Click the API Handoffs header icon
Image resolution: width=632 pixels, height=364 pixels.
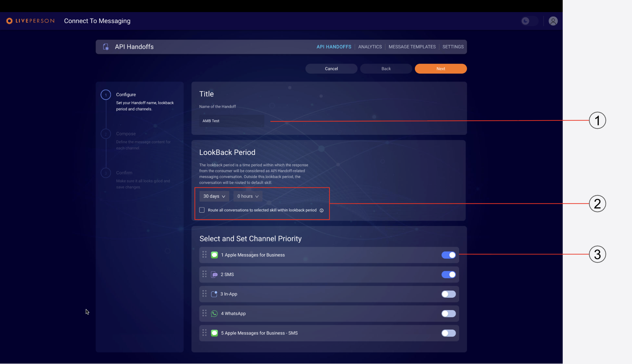pyautogui.click(x=106, y=47)
